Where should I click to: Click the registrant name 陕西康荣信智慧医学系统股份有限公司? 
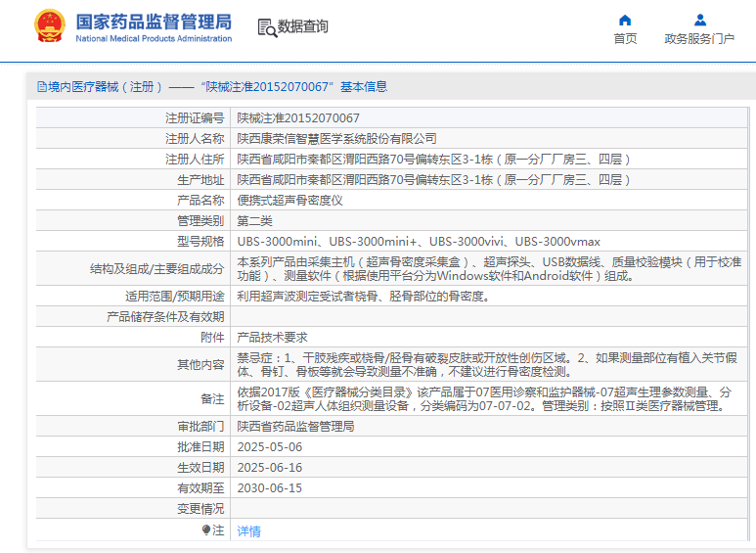point(337,139)
